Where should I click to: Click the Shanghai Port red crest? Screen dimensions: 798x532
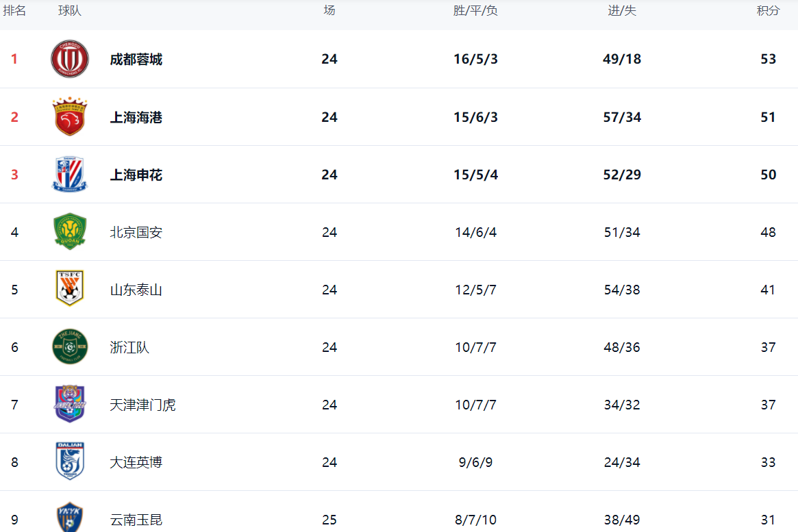70,117
